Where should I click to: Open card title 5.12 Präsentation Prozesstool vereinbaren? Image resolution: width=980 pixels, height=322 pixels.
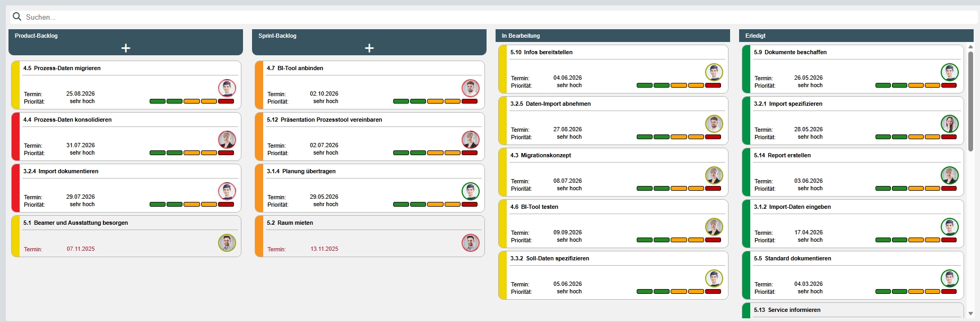tap(324, 120)
